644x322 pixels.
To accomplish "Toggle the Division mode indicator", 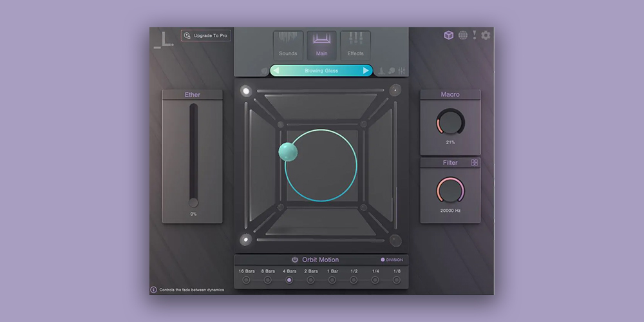I will [383, 260].
